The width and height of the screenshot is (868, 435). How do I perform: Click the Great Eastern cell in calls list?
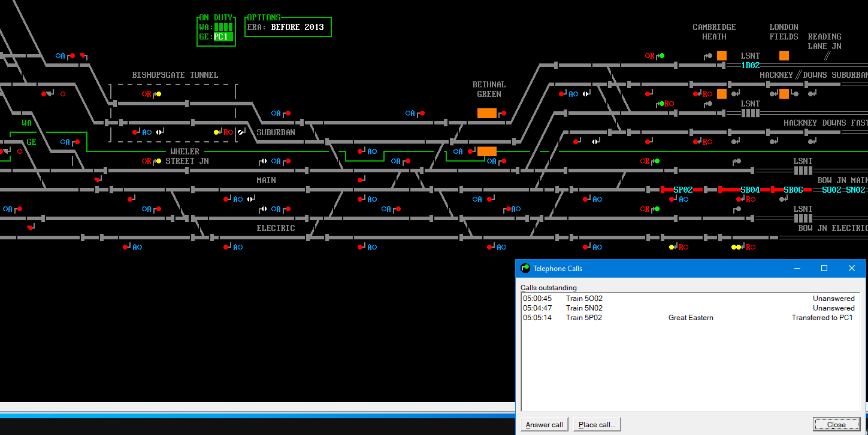click(x=691, y=318)
